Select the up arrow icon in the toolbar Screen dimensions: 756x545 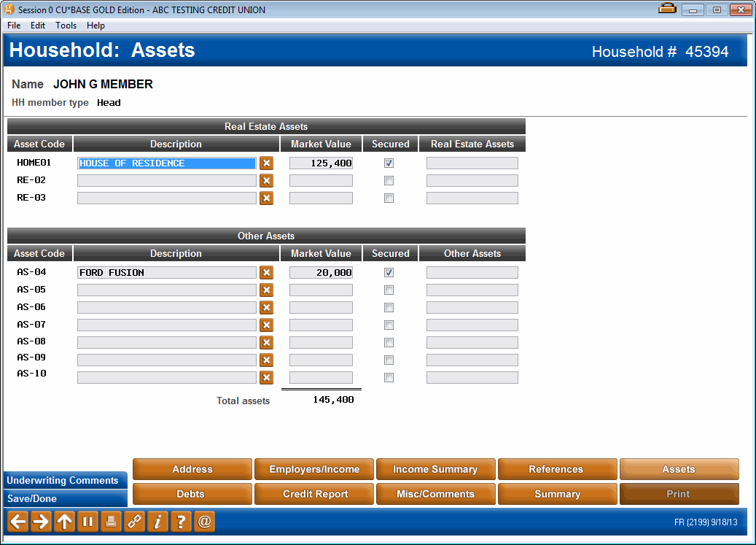[64, 522]
